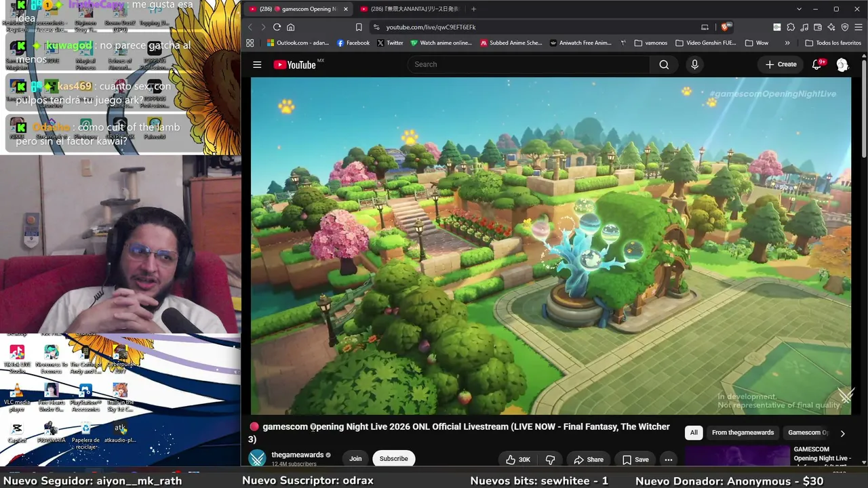This screenshot has height=488, width=868.
Task: Open thegameawards channel name link
Action: click(x=298, y=455)
